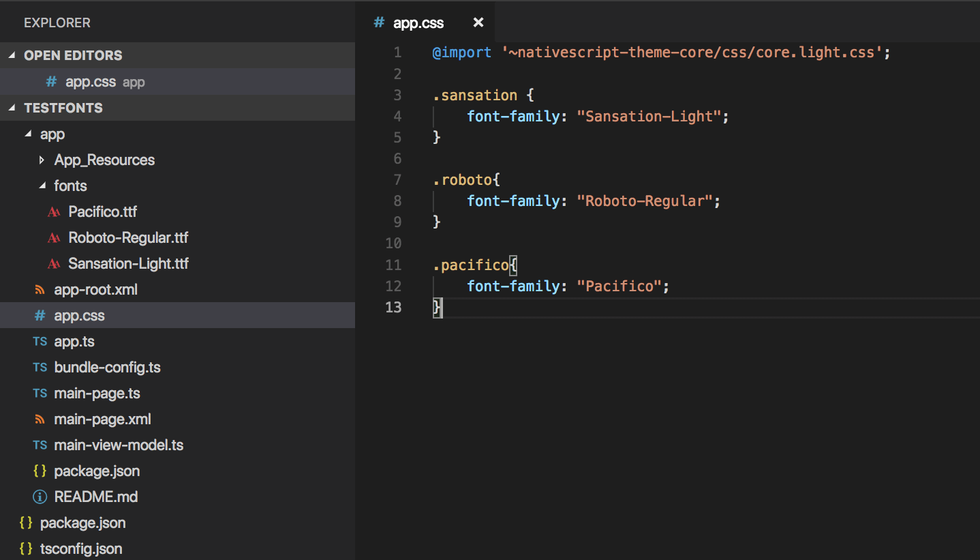Close the app.css editor tab

tap(478, 23)
